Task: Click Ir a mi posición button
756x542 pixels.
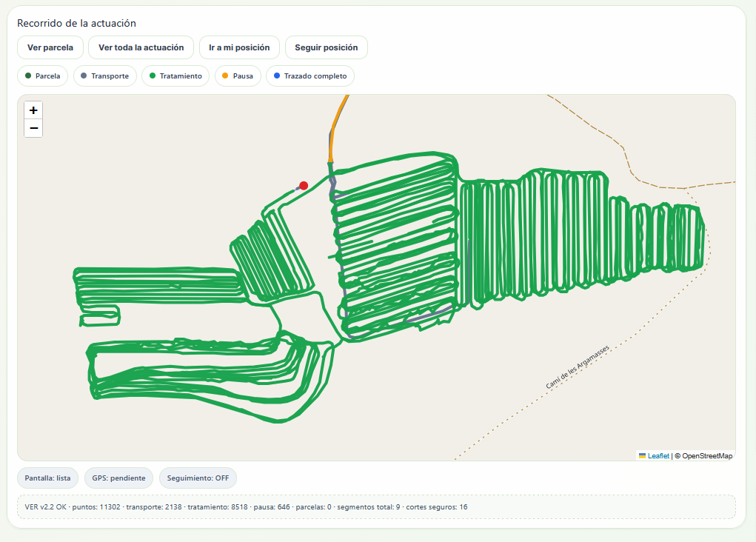Action: pyautogui.click(x=239, y=47)
